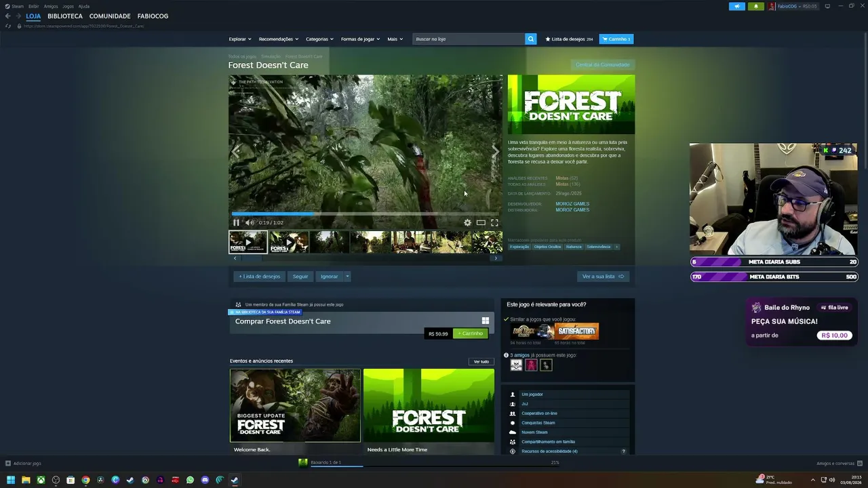Open the Amigos menu
The width and height of the screenshot is (868, 488).
click(51, 6)
